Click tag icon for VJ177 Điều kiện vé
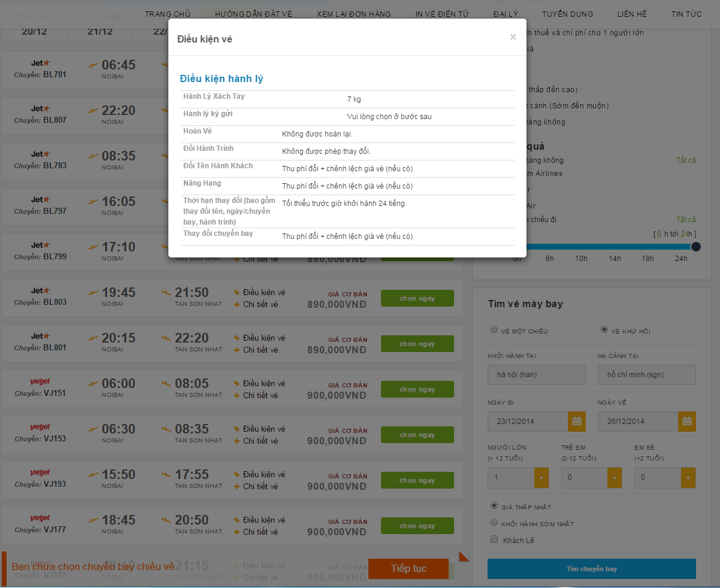This screenshot has width=720, height=588. coord(237,520)
